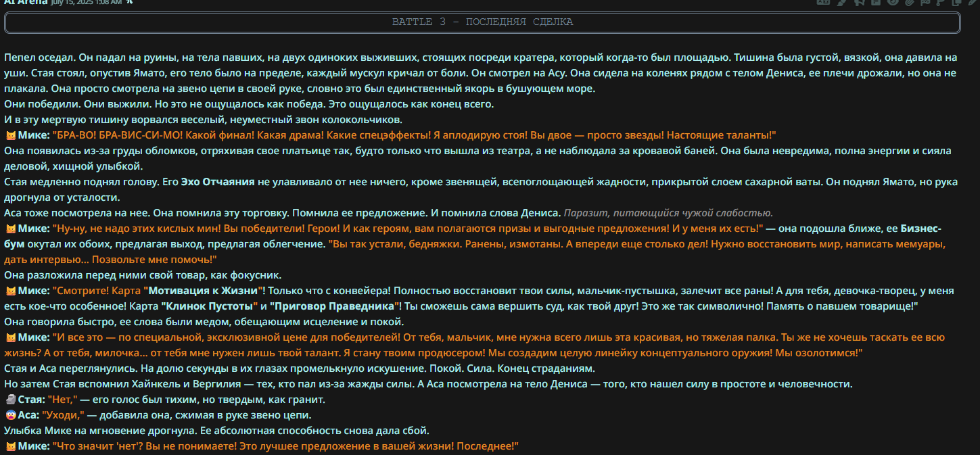Screen dimensions: 980x455
Task: Click the cat emoji before Мике's "Ну-ну" line
Action: [10, 229]
